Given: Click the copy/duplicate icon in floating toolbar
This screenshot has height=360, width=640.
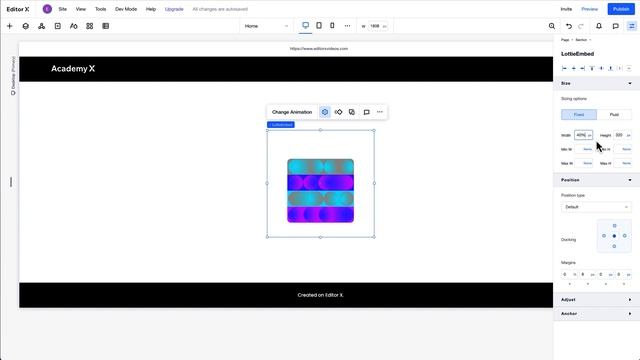Looking at the screenshot, I should (x=352, y=112).
